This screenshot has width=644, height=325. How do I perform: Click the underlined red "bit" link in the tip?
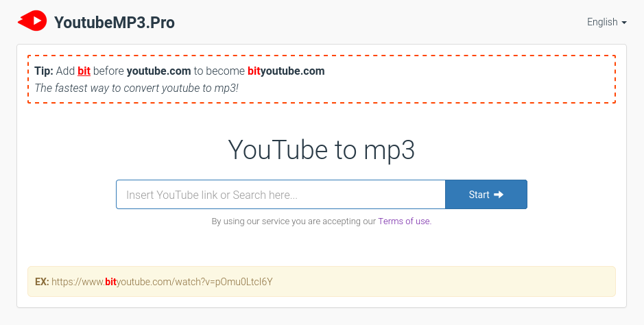pyautogui.click(x=84, y=71)
